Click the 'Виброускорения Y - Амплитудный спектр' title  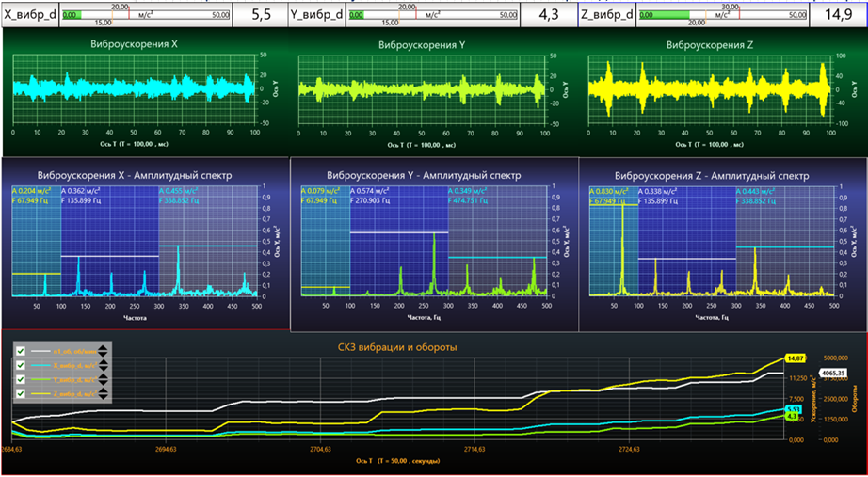pos(423,175)
